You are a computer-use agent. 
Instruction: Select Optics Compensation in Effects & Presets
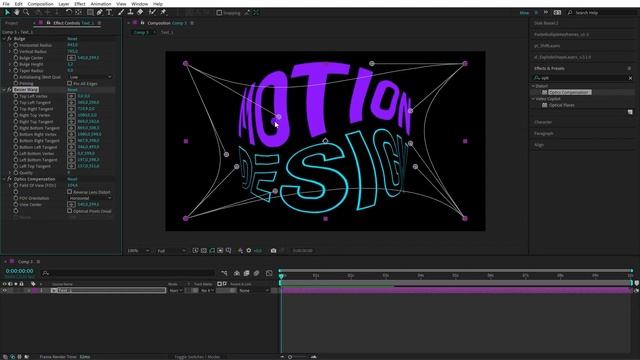coord(569,92)
